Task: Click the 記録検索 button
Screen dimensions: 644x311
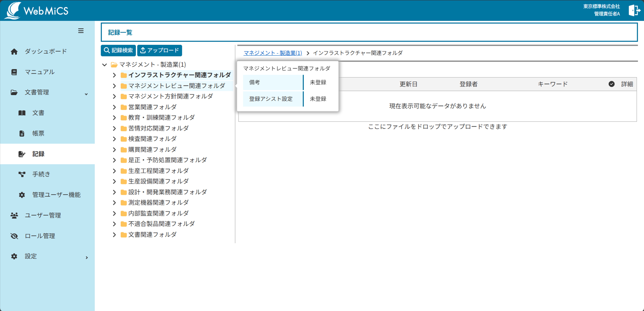Action: pos(118,50)
